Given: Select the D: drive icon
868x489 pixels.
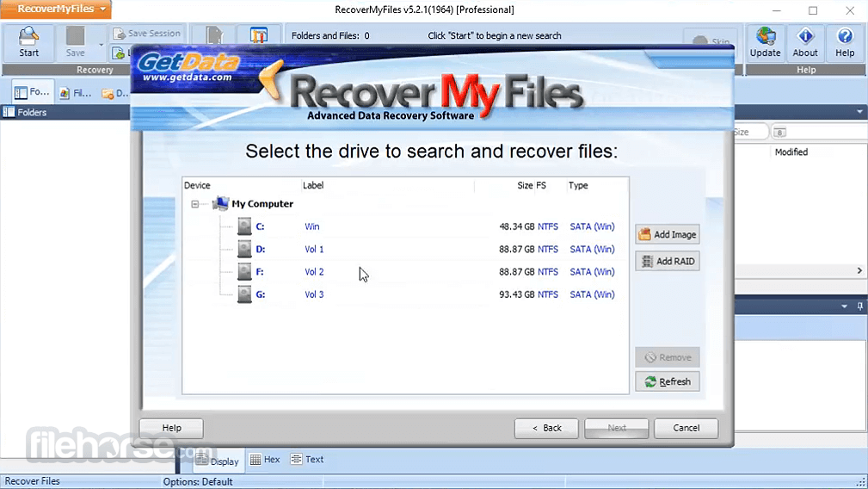Looking at the screenshot, I should (244, 249).
